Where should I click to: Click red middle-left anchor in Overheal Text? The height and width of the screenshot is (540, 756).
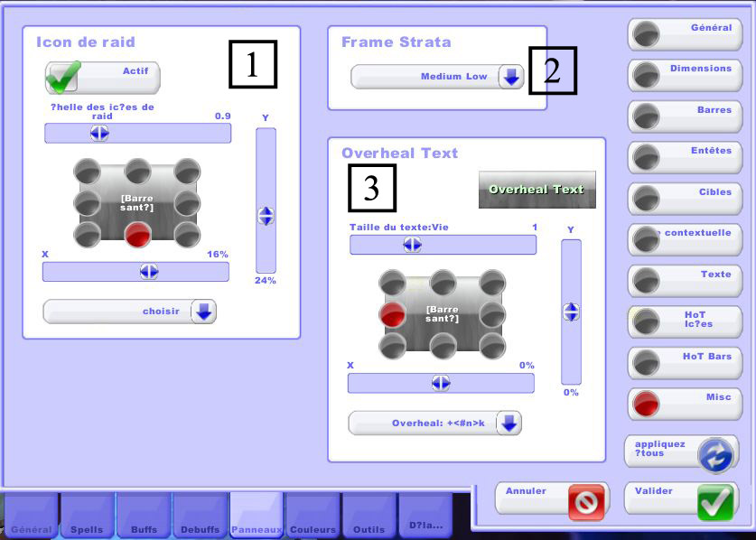[393, 315]
